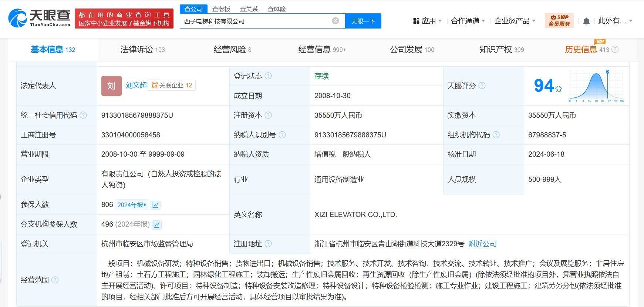Screen dimensions: 644x307
Task: Switch to 查关系 search tab
Action: [x=249, y=9]
